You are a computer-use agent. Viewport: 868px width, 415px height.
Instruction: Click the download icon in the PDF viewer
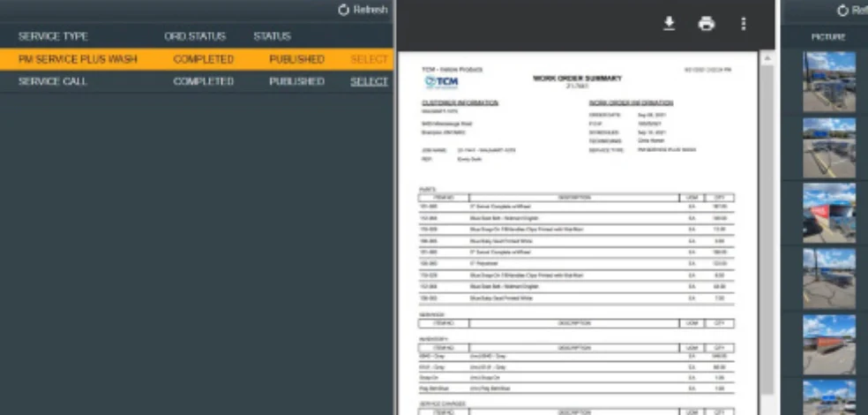tap(669, 24)
